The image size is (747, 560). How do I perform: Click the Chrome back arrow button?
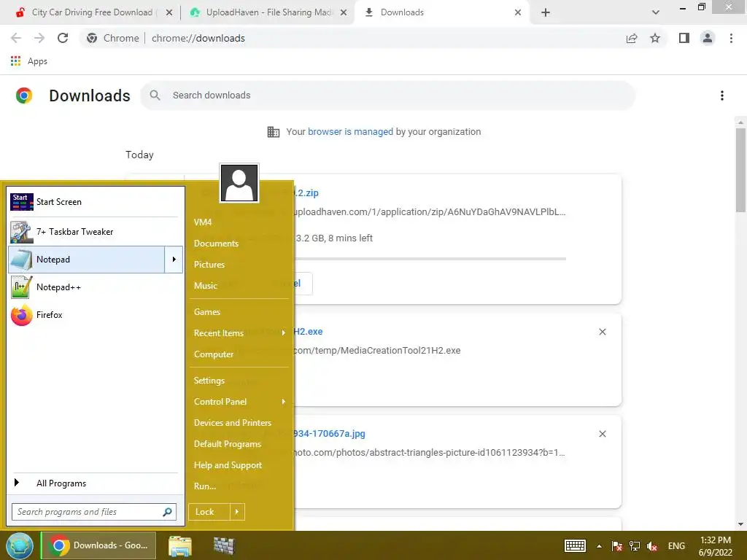[x=16, y=38]
